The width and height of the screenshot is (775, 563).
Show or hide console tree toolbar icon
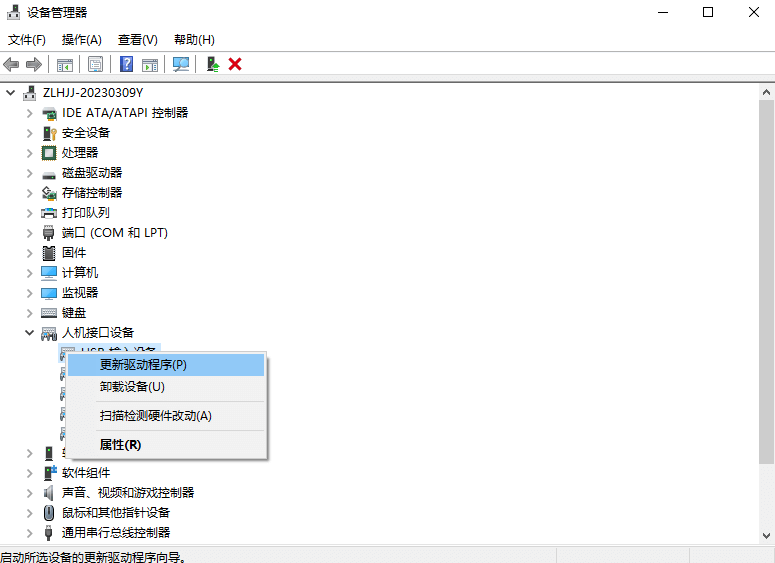pos(65,64)
